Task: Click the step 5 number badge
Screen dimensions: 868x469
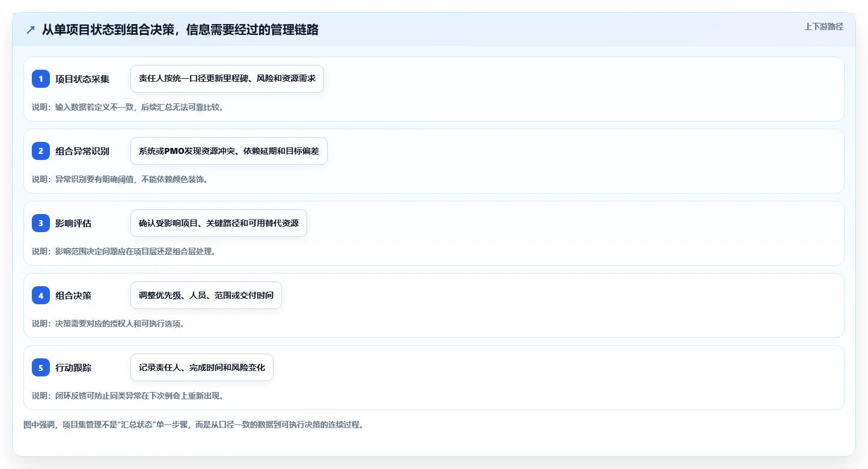Action: click(x=41, y=367)
